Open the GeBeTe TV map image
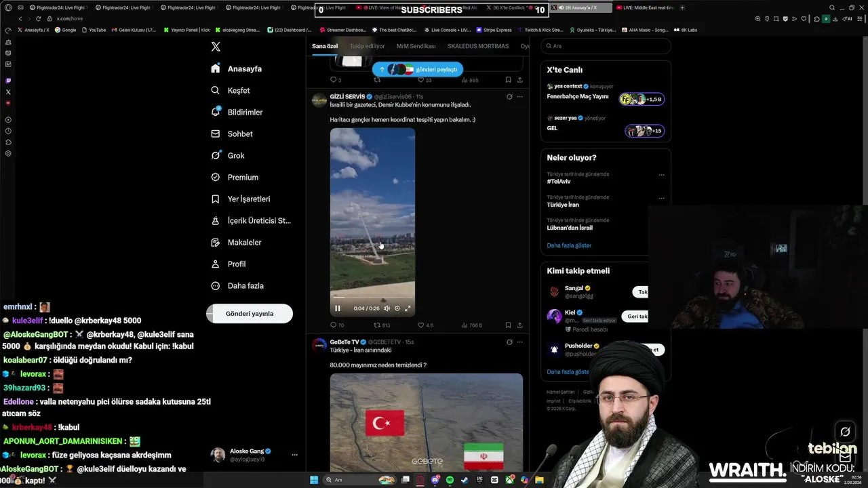 tap(427, 422)
